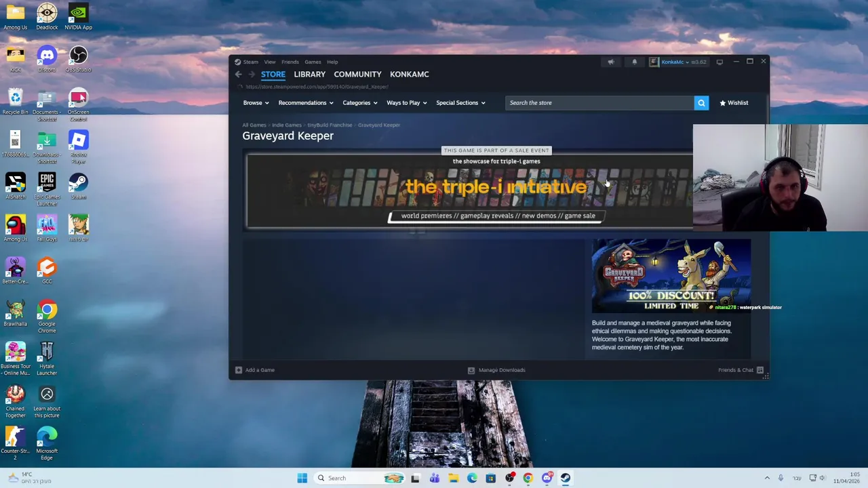868x488 pixels.
Task: Open Steam announcements megaphone icon
Action: pyautogui.click(x=611, y=62)
